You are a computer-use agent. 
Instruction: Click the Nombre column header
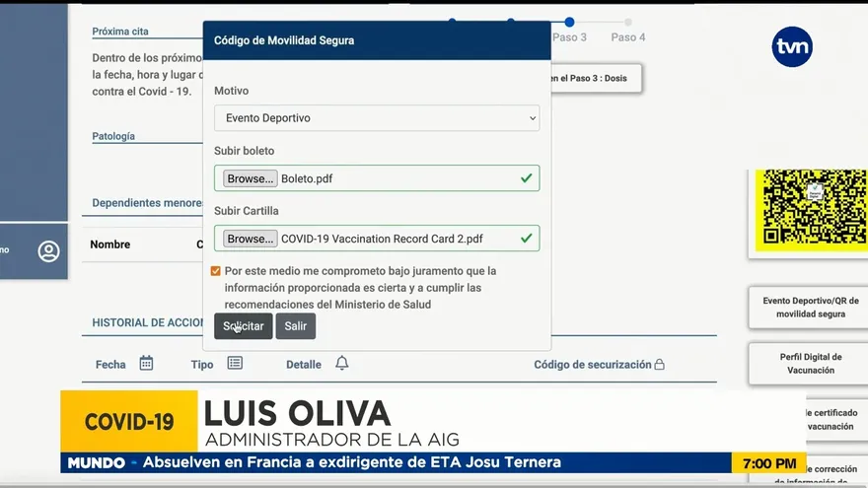tap(110, 244)
